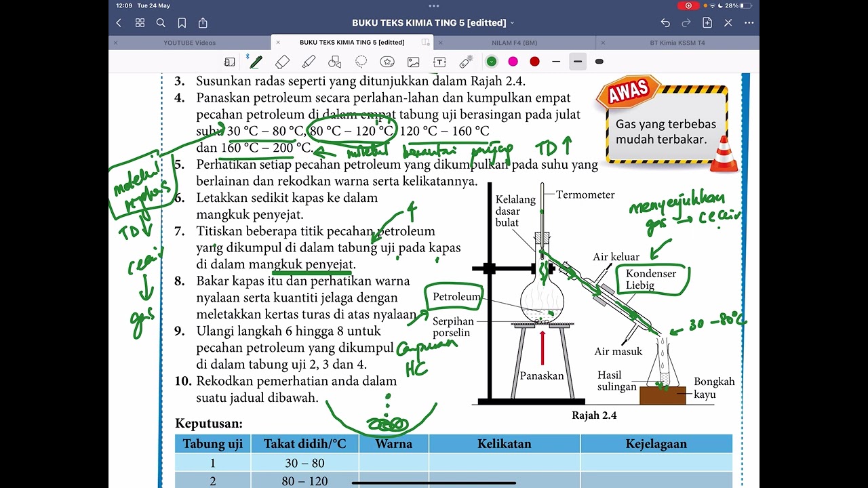Close the YOUTUBE Videos tab
This screenshot has height=488, width=868.
point(115,43)
